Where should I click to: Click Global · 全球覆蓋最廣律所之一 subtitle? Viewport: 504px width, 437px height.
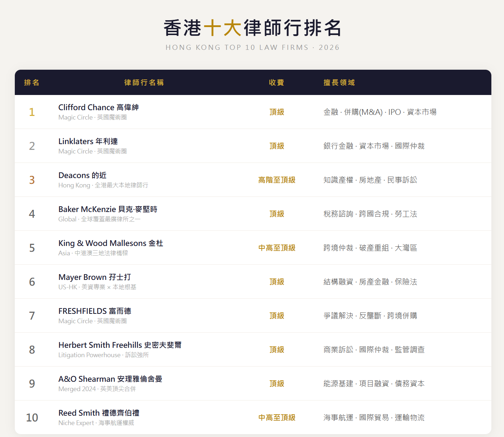(99, 219)
